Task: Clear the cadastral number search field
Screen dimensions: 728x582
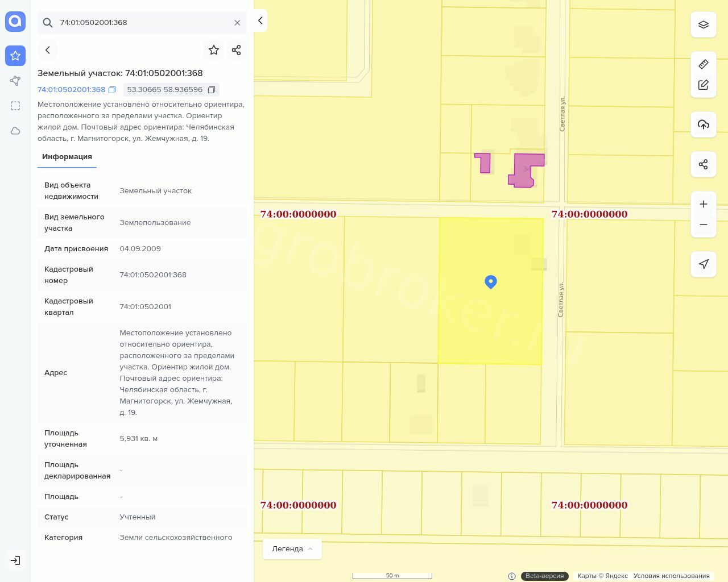Action: (237, 23)
